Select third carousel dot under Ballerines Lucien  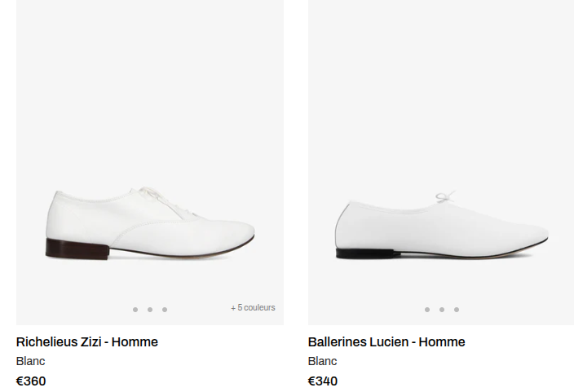(457, 310)
